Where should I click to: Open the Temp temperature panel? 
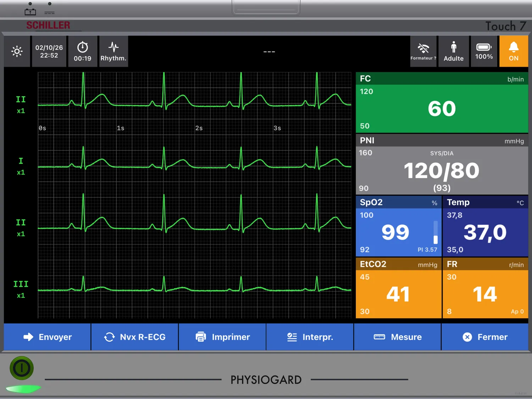[x=485, y=226]
